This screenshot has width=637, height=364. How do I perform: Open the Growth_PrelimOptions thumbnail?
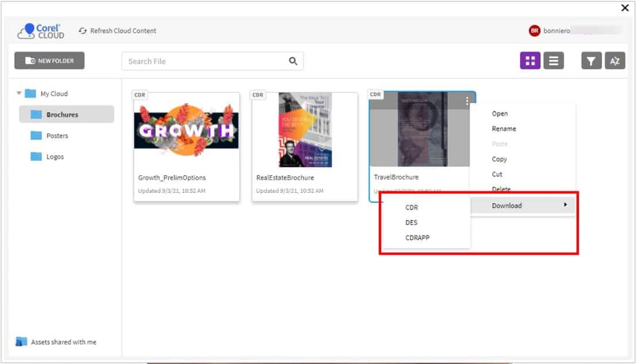point(186,129)
